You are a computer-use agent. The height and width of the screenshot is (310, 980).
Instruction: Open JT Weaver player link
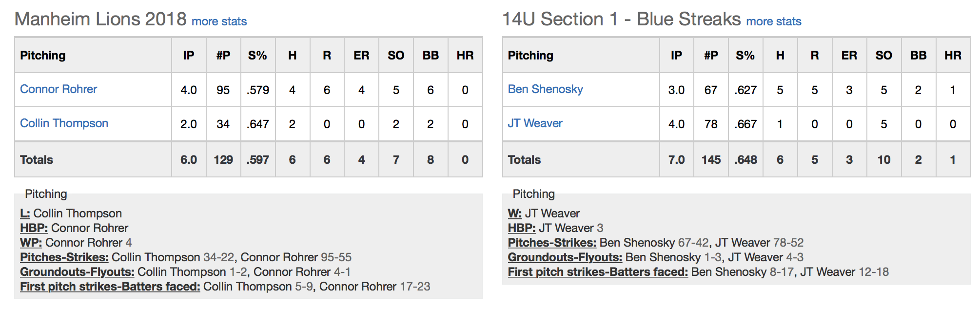tap(535, 123)
